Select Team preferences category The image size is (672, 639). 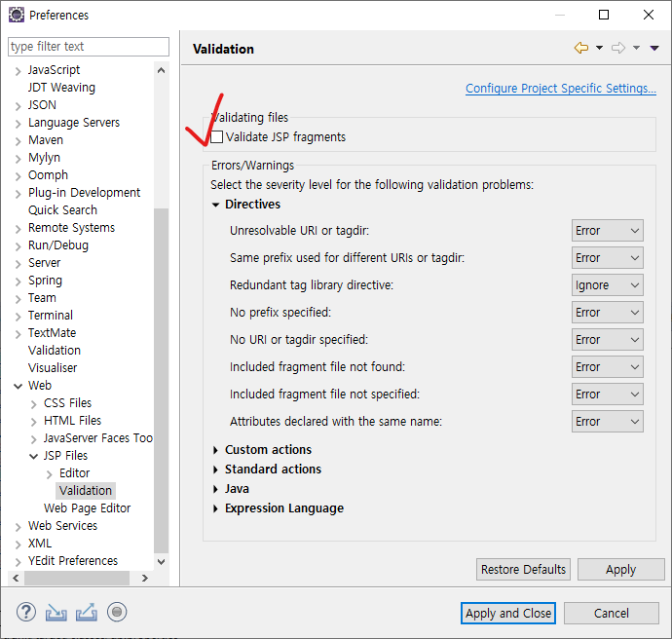pos(42,298)
